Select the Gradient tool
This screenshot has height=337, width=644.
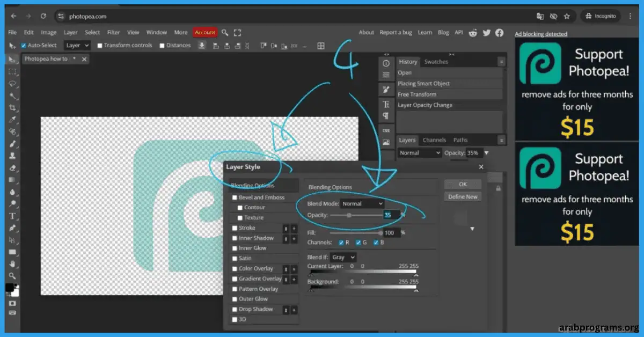(12, 180)
